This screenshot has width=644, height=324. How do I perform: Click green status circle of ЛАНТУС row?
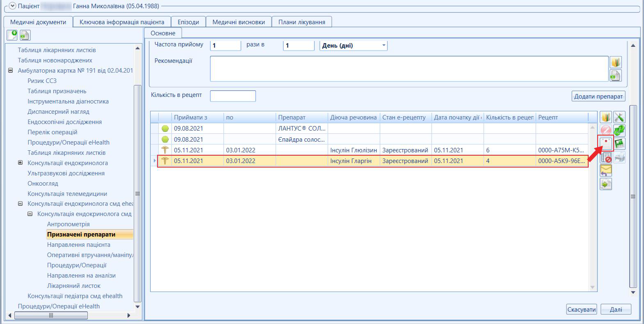[165, 129]
